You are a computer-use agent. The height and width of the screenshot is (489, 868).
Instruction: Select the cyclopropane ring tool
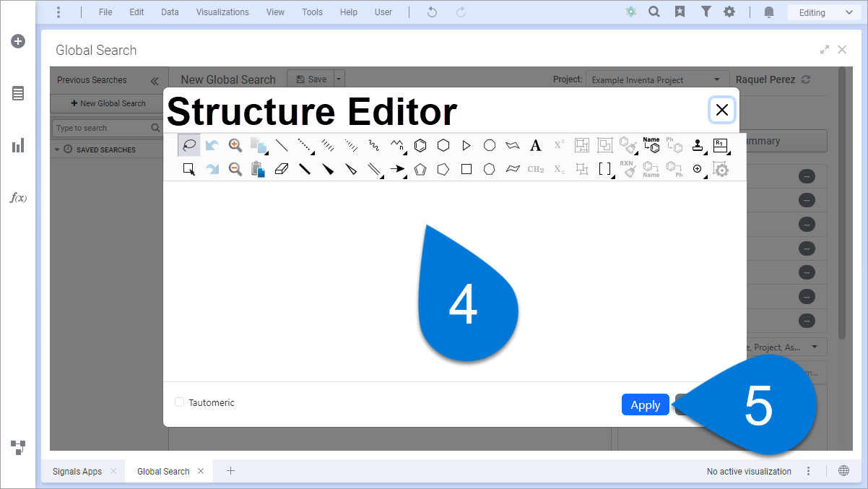(x=466, y=145)
